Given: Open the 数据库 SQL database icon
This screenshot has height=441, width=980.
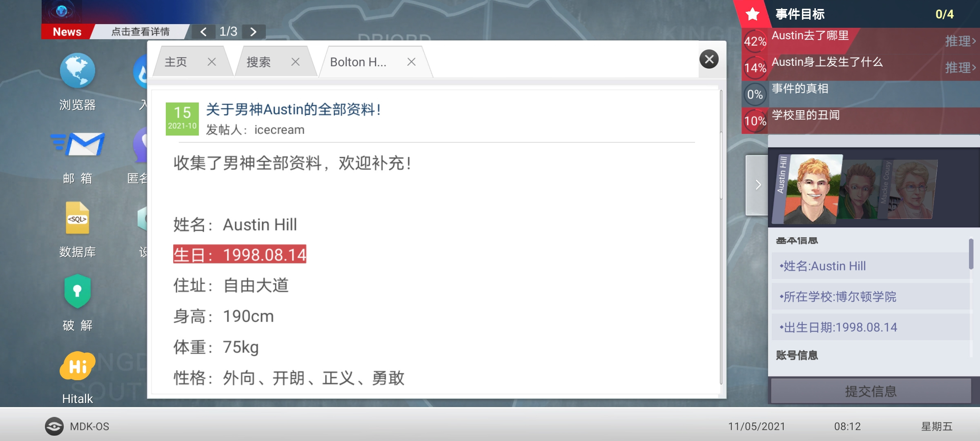Looking at the screenshot, I should pyautogui.click(x=77, y=218).
